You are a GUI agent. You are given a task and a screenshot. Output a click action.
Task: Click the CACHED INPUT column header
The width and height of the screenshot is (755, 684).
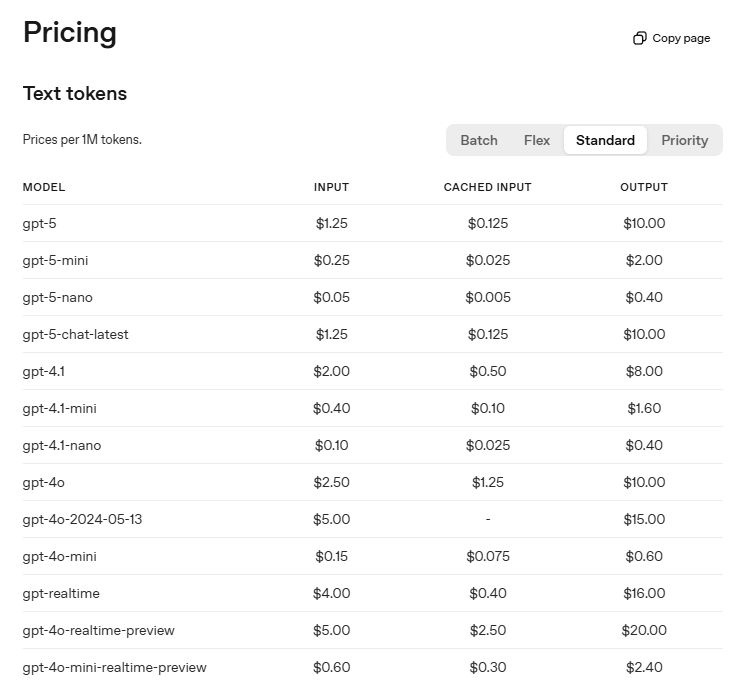pyautogui.click(x=487, y=187)
